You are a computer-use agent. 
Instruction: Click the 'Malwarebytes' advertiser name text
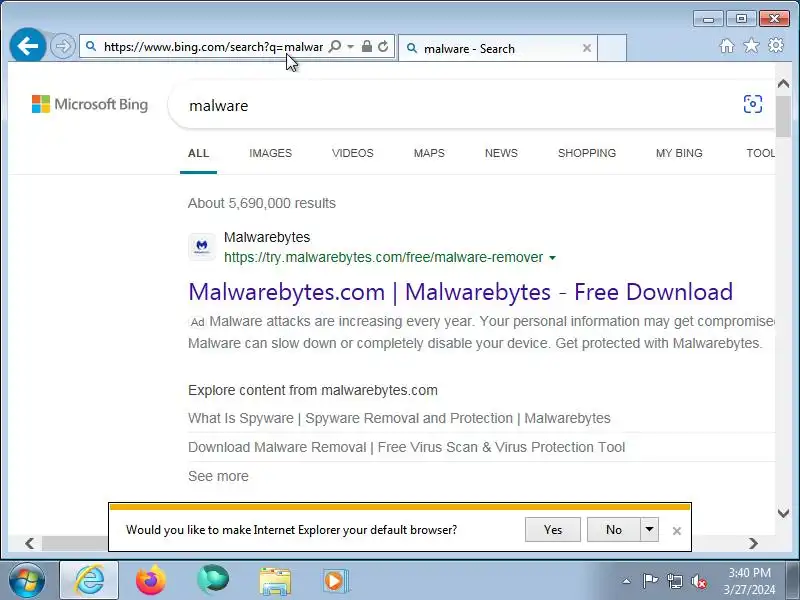click(267, 237)
